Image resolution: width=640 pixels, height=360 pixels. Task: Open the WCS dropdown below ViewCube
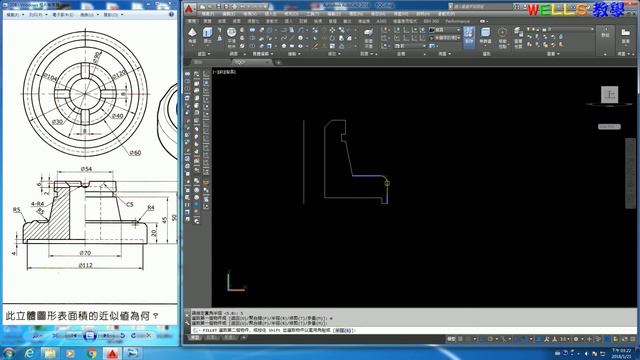click(609, 127)
